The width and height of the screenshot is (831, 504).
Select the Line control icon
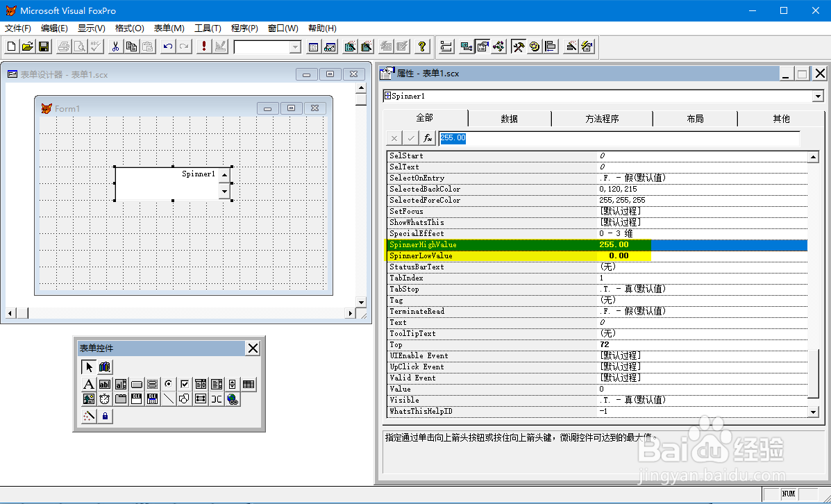pyautogui.click(x=169, y=399)
